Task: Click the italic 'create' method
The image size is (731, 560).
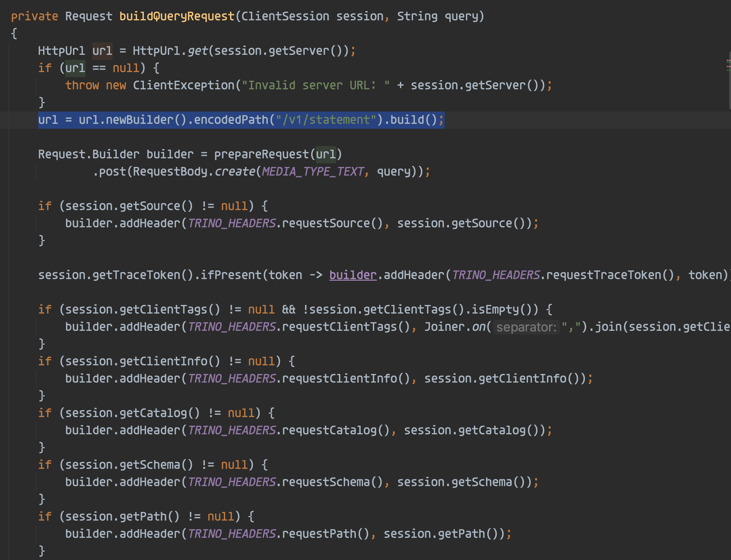Action: pos(235,172)
